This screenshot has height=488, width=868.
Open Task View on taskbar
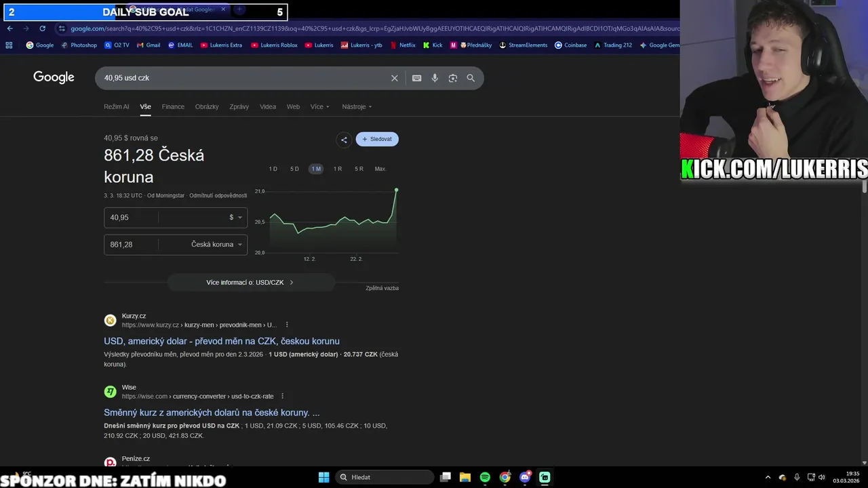pos(446,477)
